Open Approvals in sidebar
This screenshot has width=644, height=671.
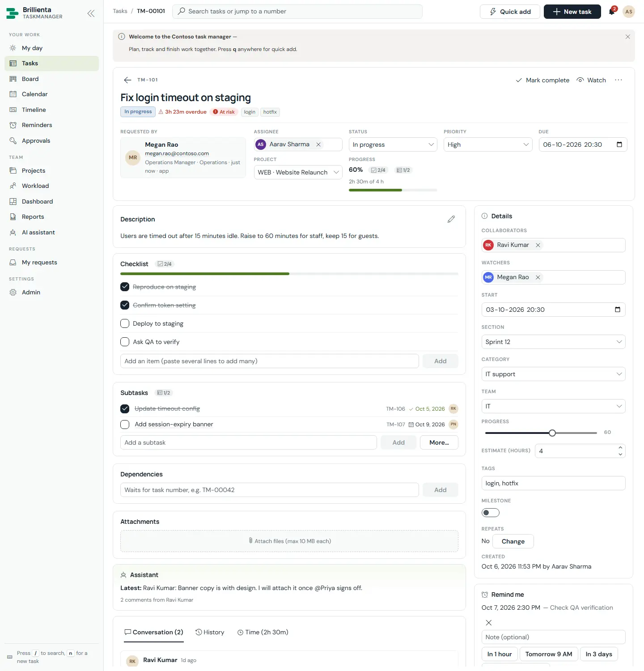tap(51, 140)
